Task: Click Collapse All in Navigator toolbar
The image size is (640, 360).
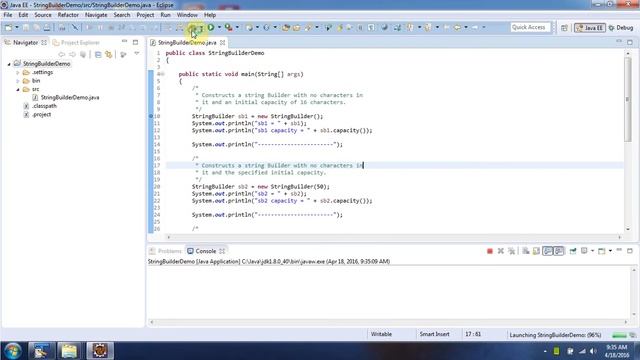Action: pyautogui.click(x=98, y=54)
